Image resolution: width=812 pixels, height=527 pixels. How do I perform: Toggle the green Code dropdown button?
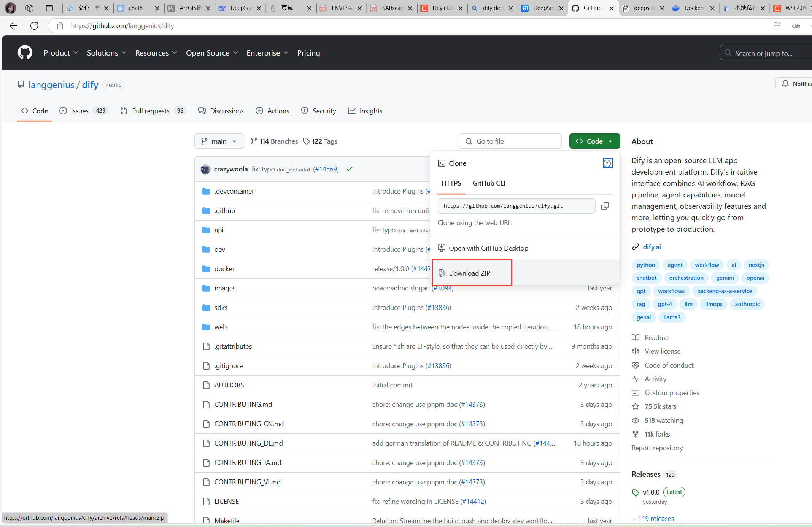pos(594,141)
